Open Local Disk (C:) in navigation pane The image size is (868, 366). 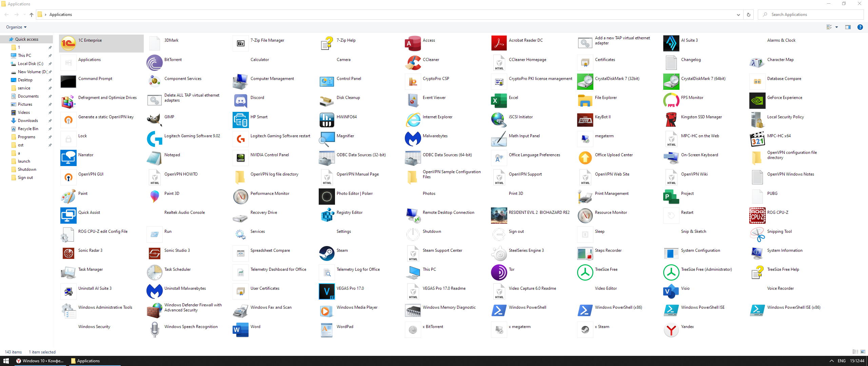(x=30, y=64)
